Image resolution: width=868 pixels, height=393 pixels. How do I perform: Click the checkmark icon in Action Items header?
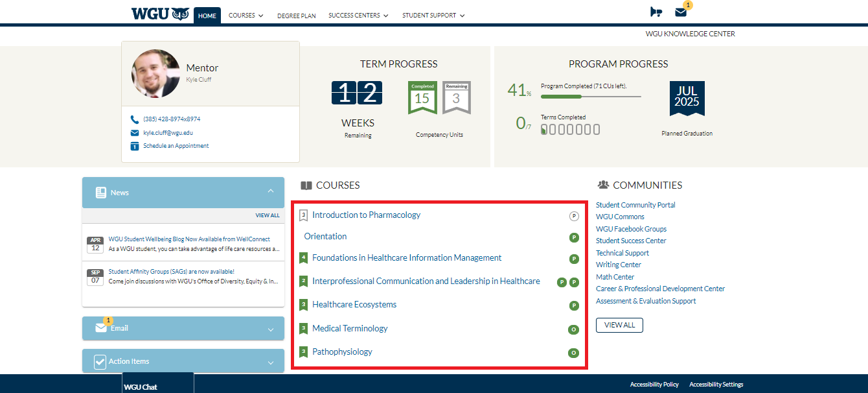100,362
